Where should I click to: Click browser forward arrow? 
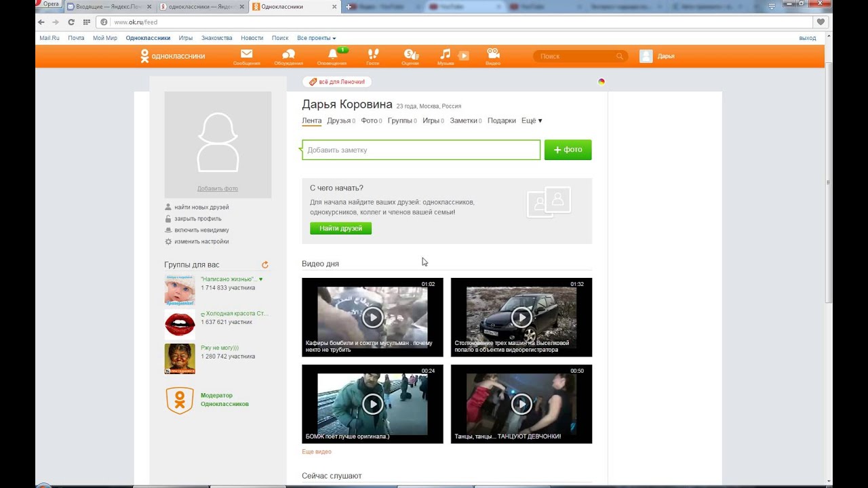(56, 22)
